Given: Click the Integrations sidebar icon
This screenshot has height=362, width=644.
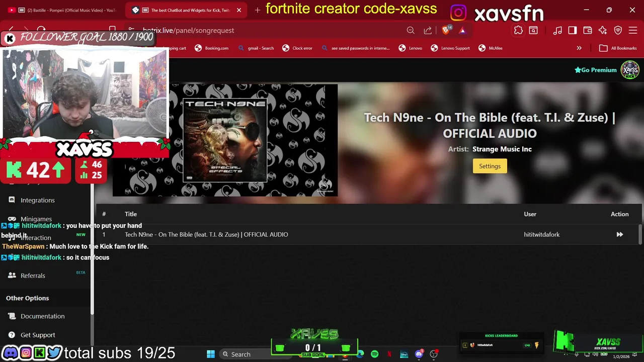Looking at the screenshot, I should (12, 200).
